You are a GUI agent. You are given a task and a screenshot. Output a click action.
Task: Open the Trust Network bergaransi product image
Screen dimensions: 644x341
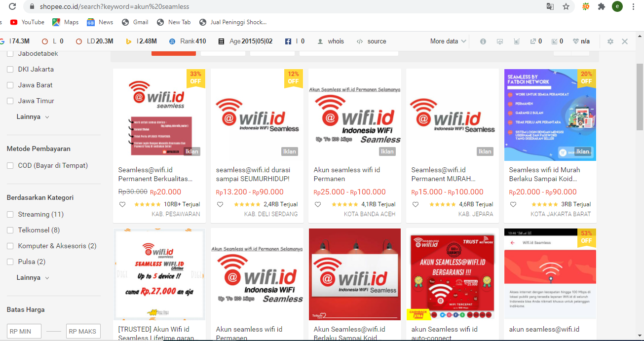(453, 274)
